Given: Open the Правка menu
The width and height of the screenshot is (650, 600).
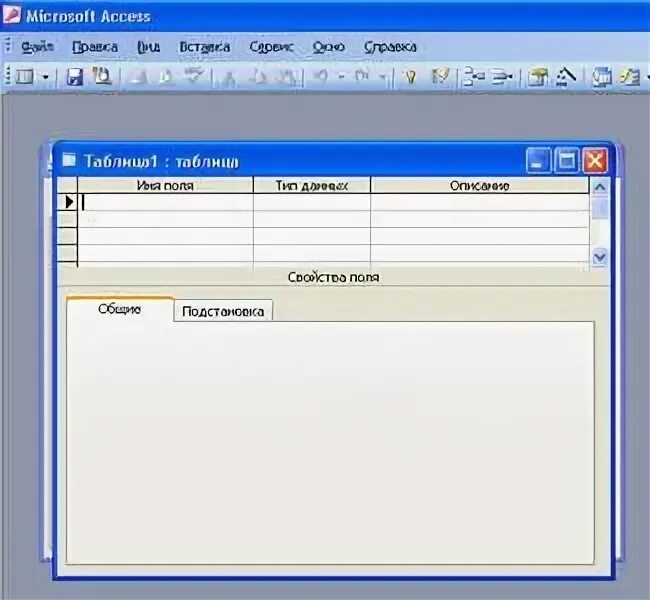Looking at the screenshot, I should (x=95, y=47).
